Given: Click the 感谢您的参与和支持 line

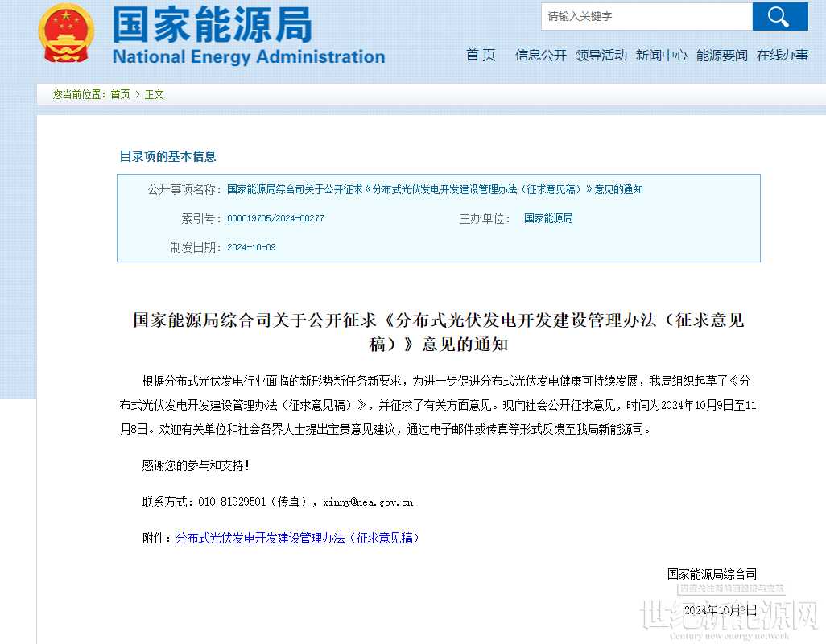Looking at the screenshot, I should point(196,465).
